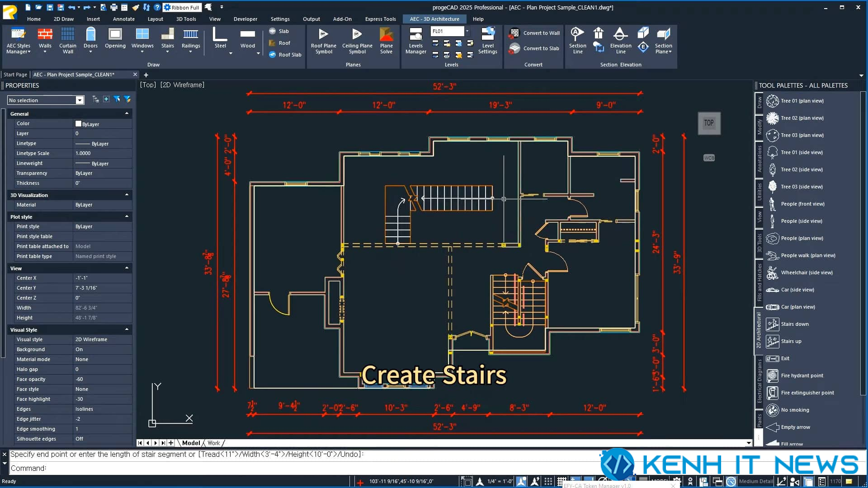Image resolution: width=868 pixels, height=488 pixels.
Task: Collapse the General properties section
Action: coord(127,113)
